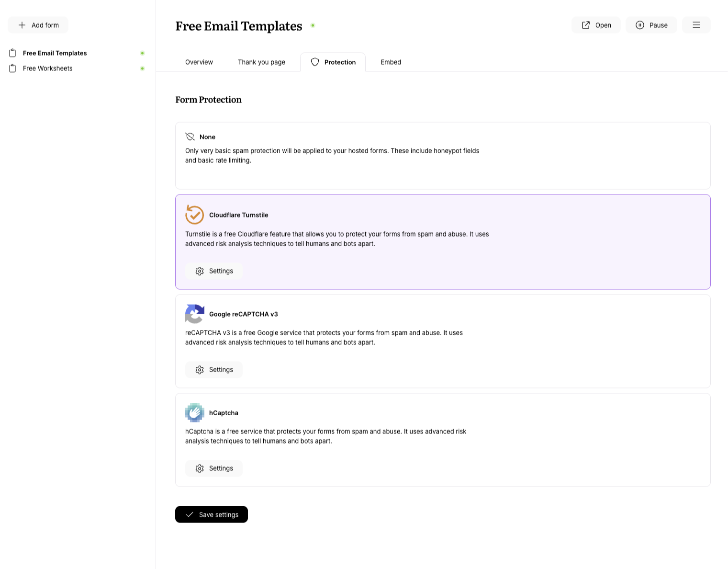Click the Cloudflare Turnstile orange icon
The height and width of the screenshot is (569, 728).
(x=194, y=215)
